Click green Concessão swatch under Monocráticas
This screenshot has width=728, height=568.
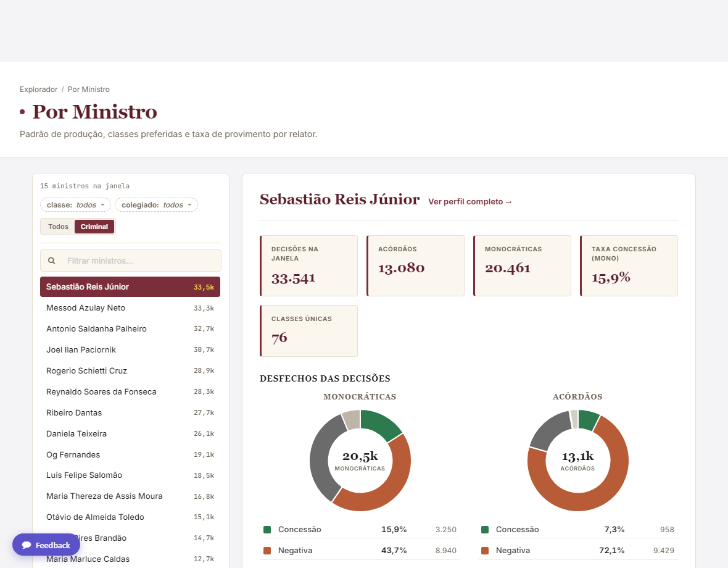pyautogui.click(x=267, y=530)
